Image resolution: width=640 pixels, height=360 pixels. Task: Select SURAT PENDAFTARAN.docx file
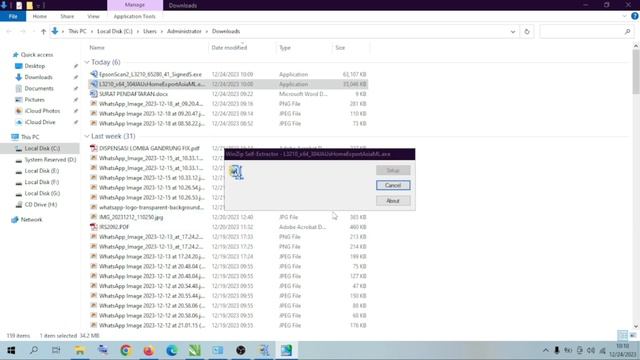coord(133,94)
